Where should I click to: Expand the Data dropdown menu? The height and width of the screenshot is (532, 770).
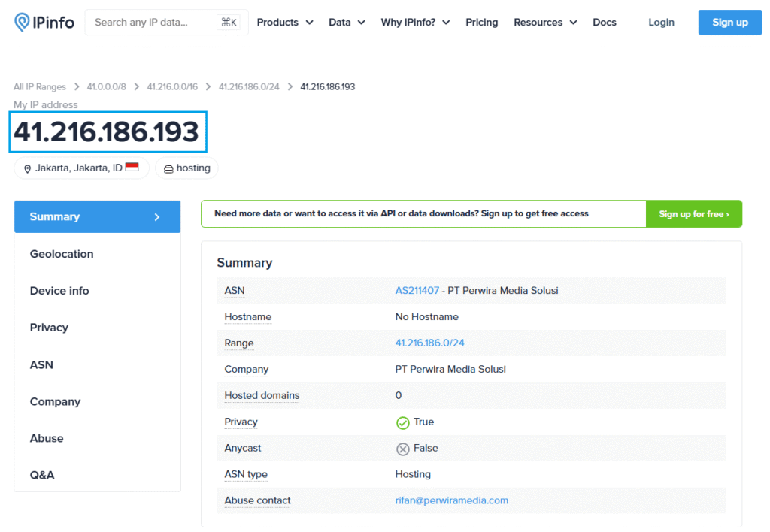(x=347, y=22)
